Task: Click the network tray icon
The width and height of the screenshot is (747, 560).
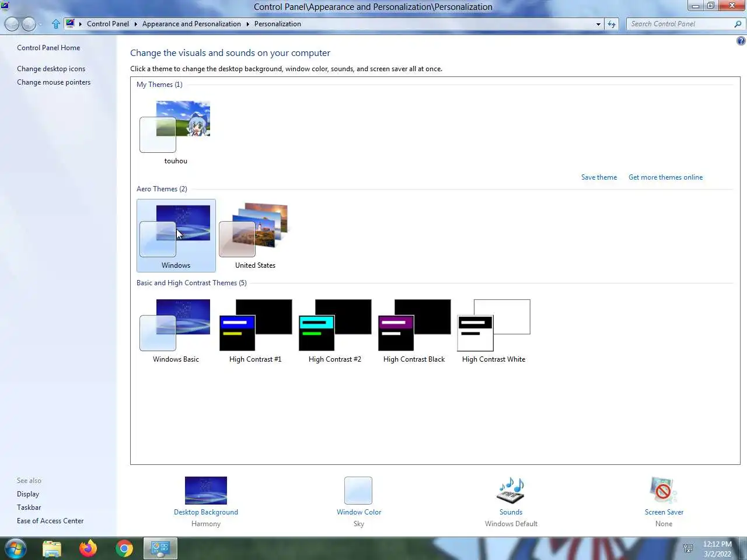Action: tap(688, 548)
